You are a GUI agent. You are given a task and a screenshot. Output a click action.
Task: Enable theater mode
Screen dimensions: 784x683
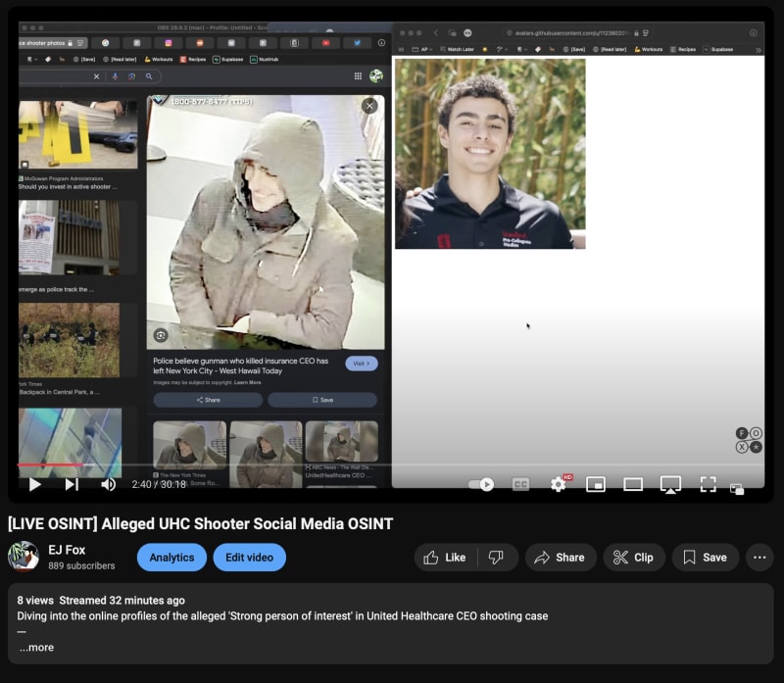(633, 484)
